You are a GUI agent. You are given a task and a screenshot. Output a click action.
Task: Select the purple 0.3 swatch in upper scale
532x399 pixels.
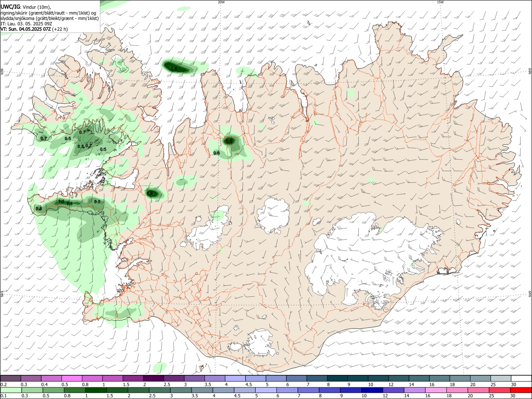pos(31,378)
